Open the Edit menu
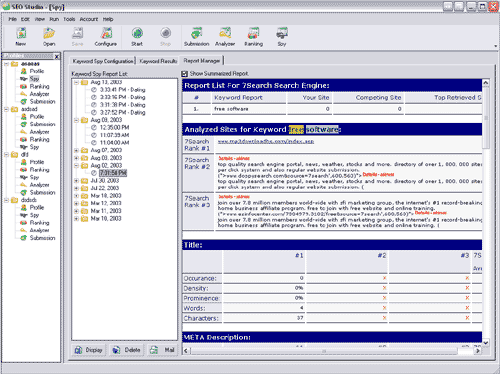Screen dimensions: 500x374 (25, 19)
